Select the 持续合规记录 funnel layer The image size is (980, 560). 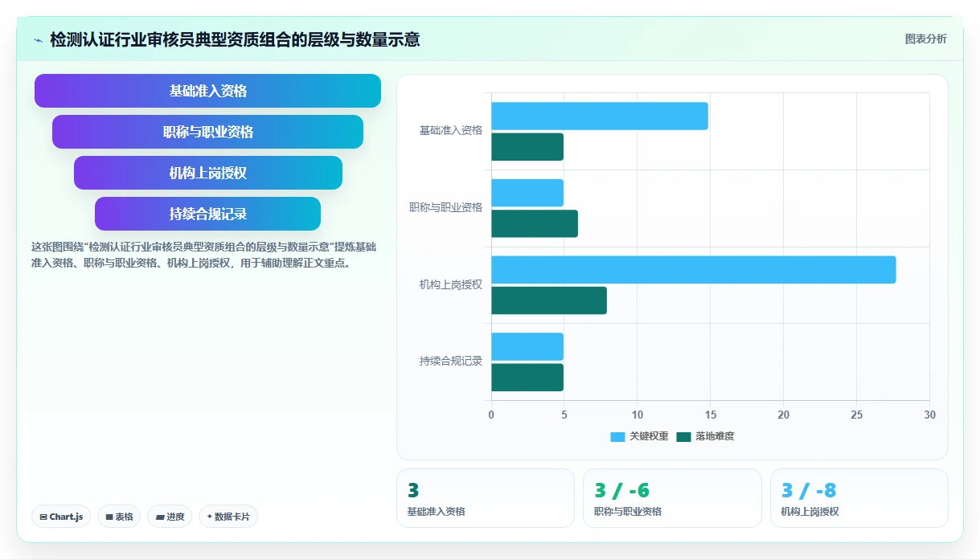tap(207, 214)
